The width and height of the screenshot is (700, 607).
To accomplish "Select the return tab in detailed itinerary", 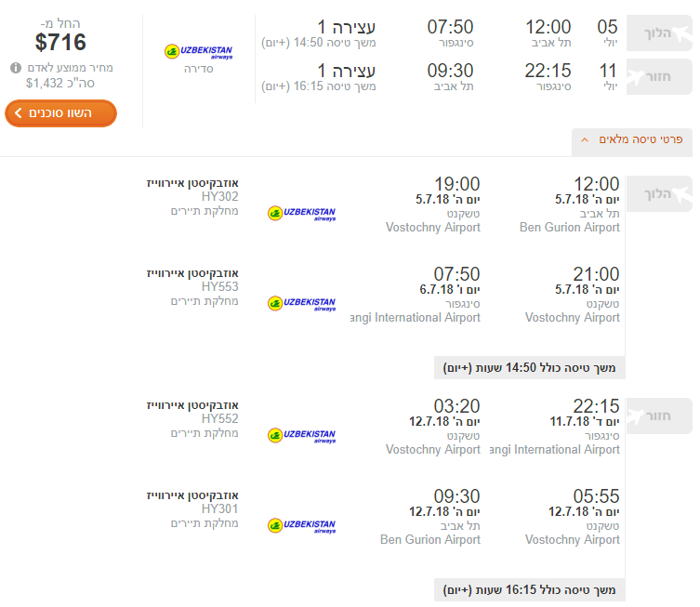I will pyautogui.click(x=659, y=416).
